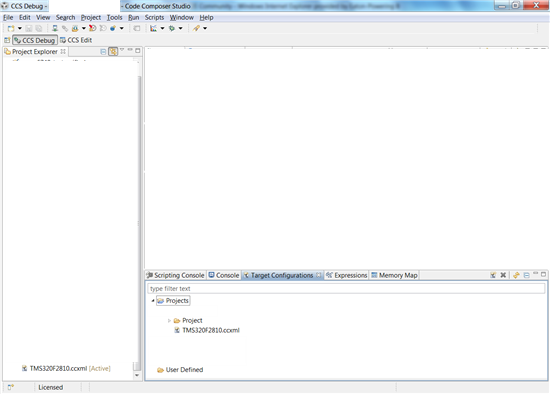This screenshot has width=550, height=394.
Task: Collapse all in Project Explorer toolbar
Action: point(103,52)
